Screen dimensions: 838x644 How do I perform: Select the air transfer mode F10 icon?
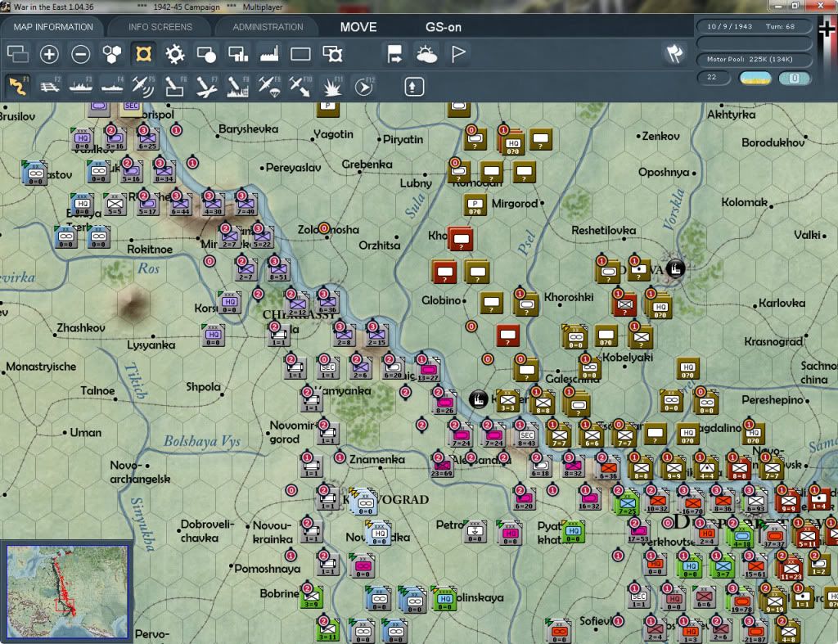click(300, 86)
